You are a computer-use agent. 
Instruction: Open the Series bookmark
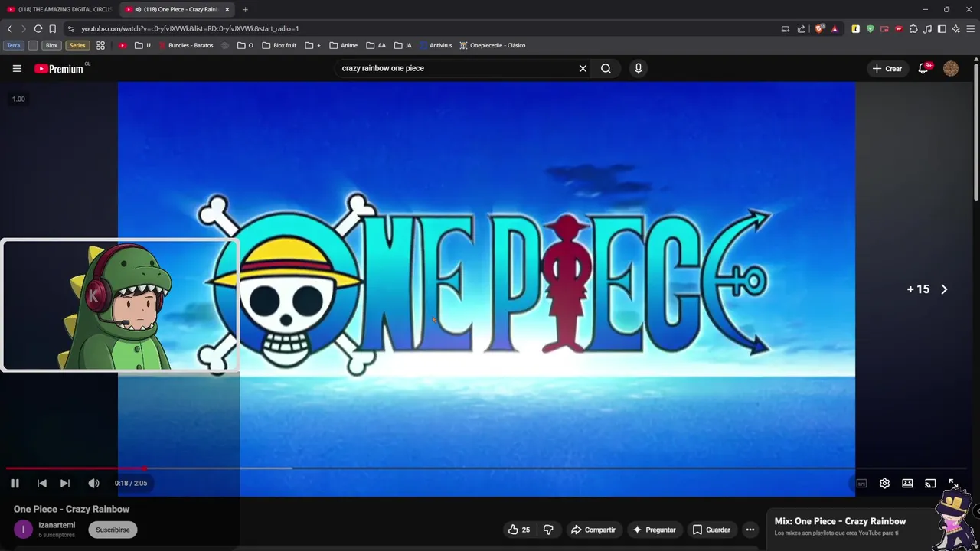click(77, 45)
